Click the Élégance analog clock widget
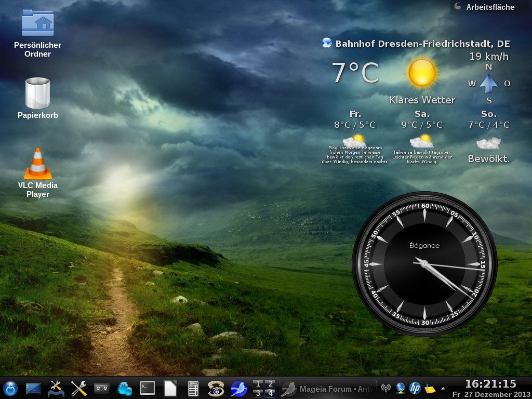The width and height of the screenshot is (532, 399). 424,264
